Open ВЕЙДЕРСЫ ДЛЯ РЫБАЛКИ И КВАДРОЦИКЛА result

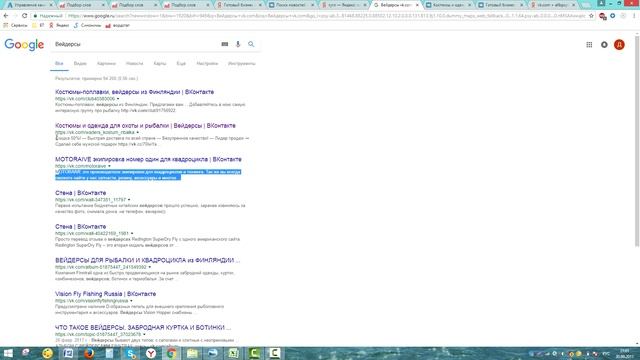(x=147, y=260)
